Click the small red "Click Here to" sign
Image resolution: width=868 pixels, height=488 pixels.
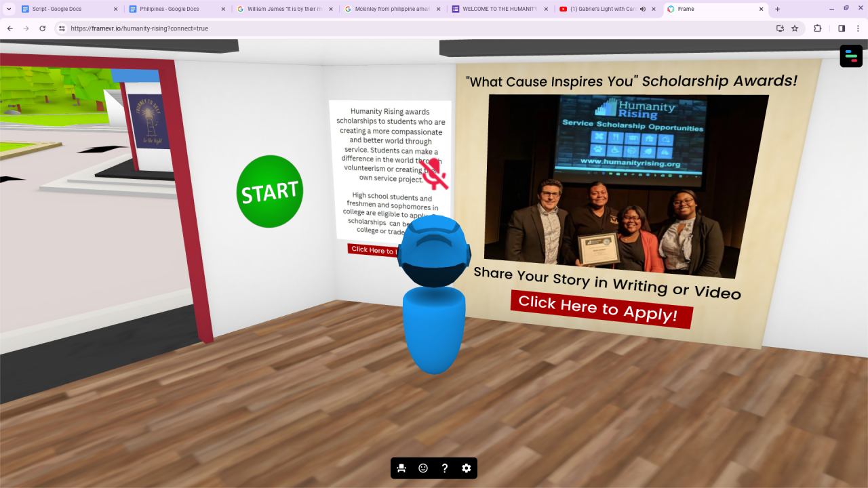pyautogui.click(x=374, y=250)
